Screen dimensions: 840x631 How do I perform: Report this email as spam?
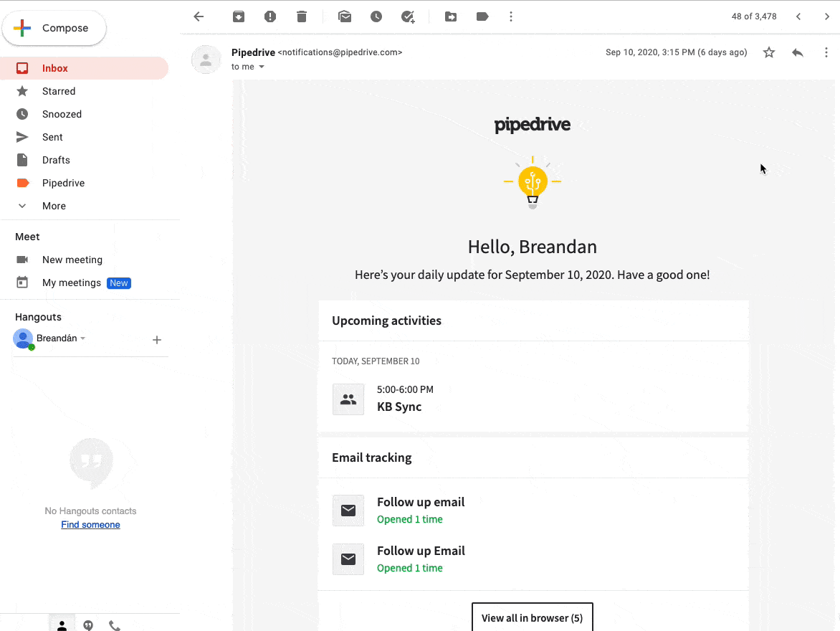coord(270,16)
